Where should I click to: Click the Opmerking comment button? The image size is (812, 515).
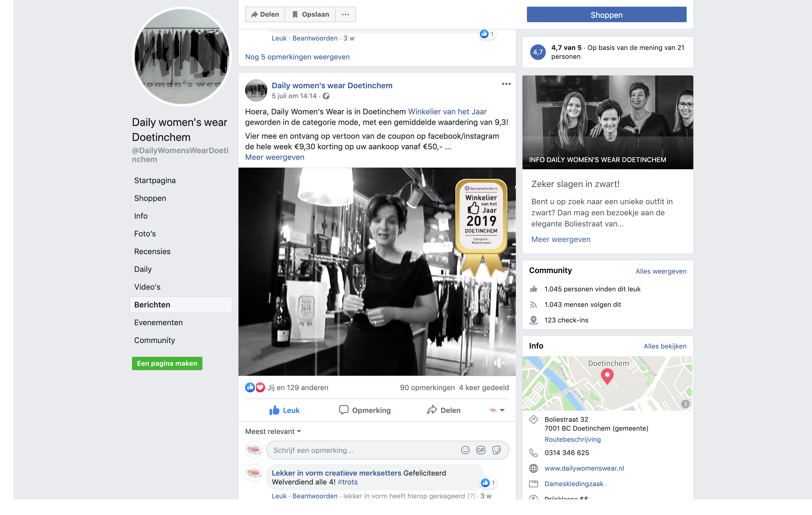point(364,410)
